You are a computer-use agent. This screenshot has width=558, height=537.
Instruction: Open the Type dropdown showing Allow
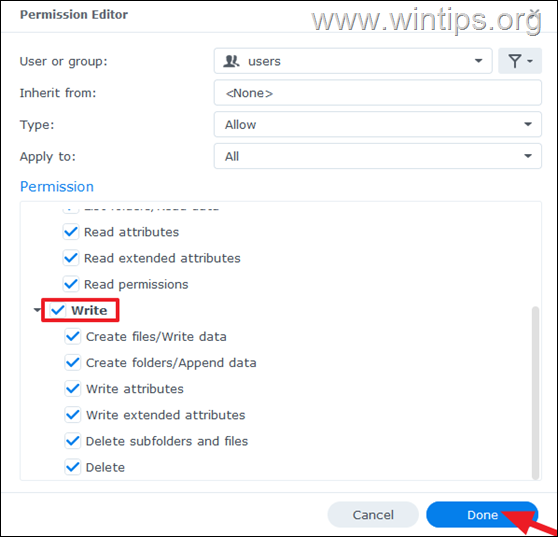[378, 125]
